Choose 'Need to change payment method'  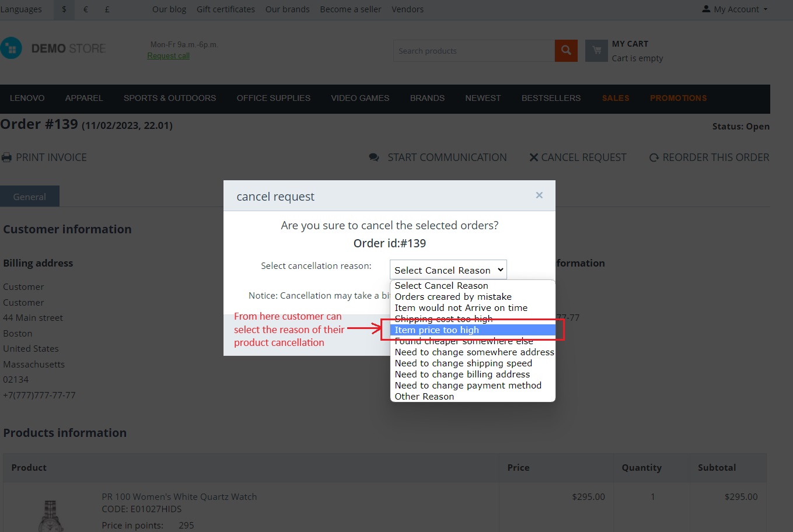(473, 385)
